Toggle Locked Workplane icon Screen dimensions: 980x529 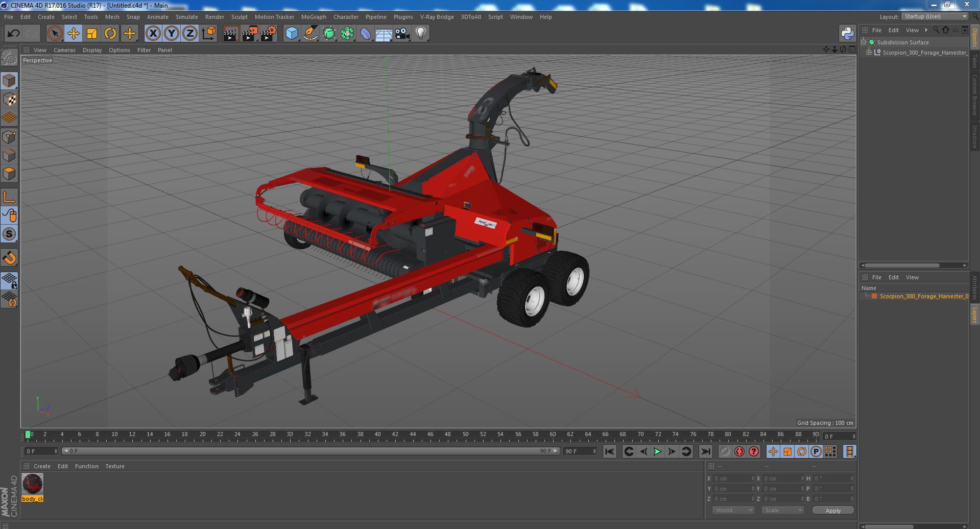(x=9, y=280)
